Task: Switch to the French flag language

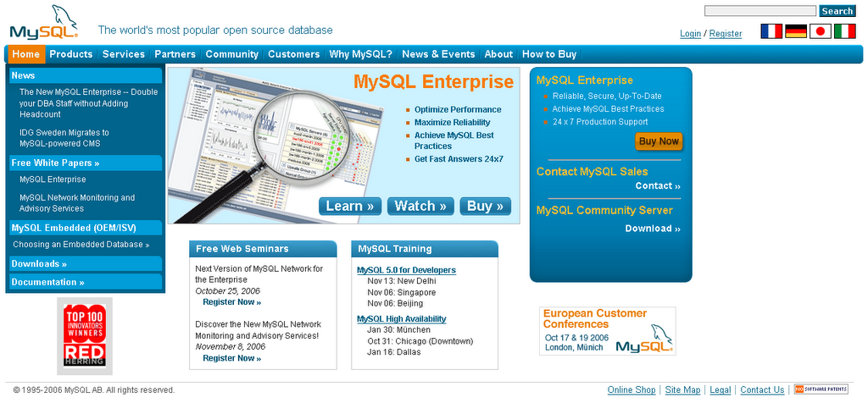Action: 771,31
